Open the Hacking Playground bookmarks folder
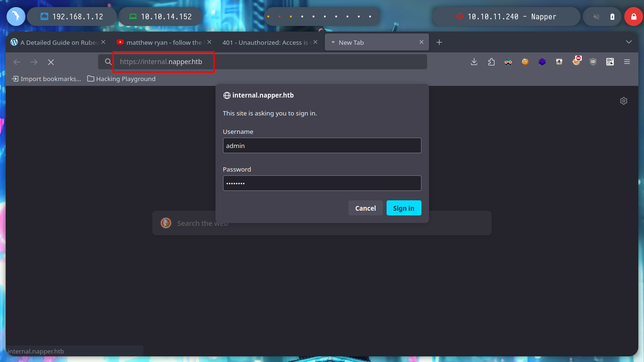 coord(121,79)
